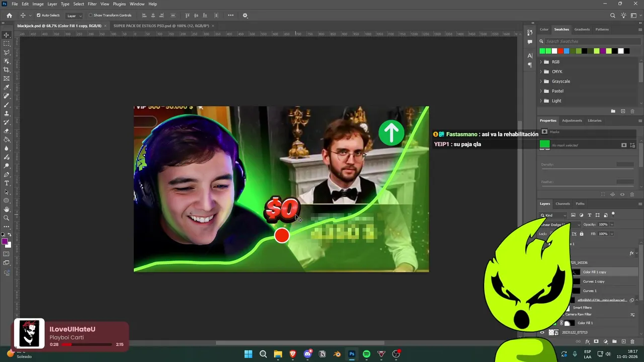Click the red swatch in Swatches panel
The image size is (644, 362).
(x=560, y=51)
